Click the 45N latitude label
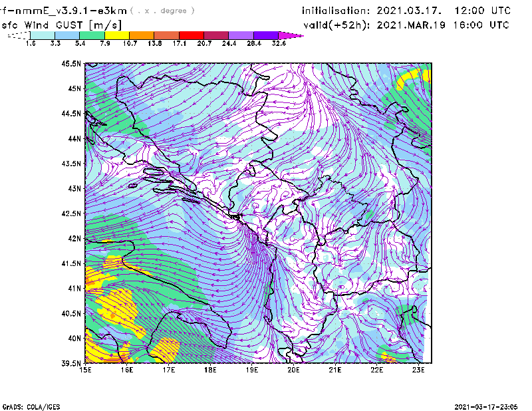This screenshot has height=411, width=532. tap(74, 88)
